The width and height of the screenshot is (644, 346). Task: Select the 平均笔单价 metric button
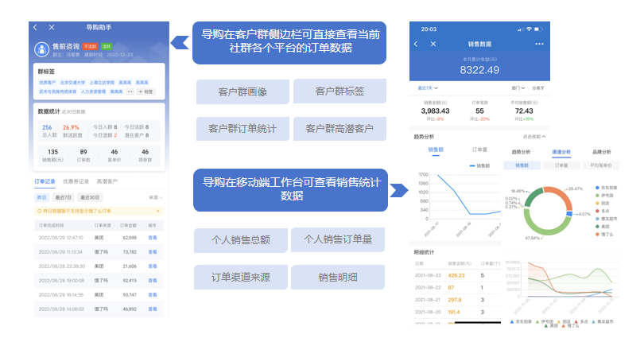click(601, 165)
